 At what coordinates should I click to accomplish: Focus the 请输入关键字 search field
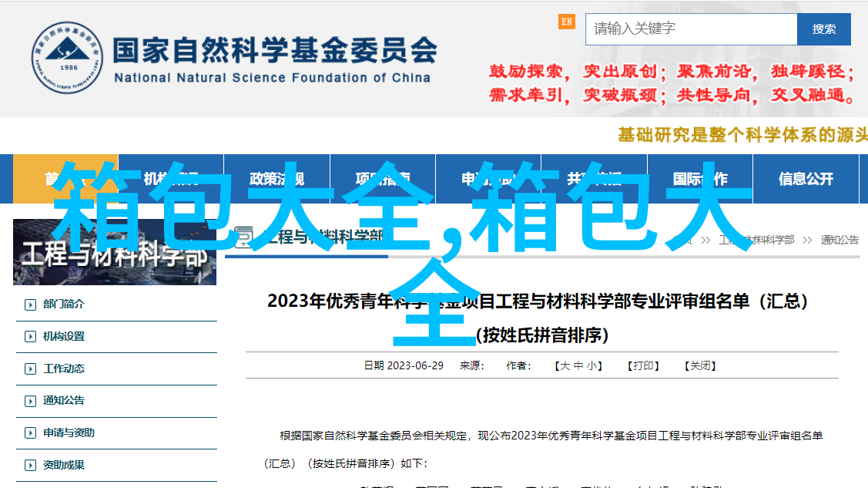coord(692,29)
